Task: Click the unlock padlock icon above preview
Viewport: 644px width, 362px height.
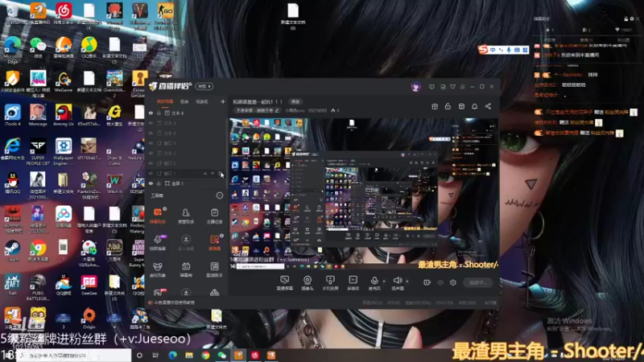Action: coord(448,106)
